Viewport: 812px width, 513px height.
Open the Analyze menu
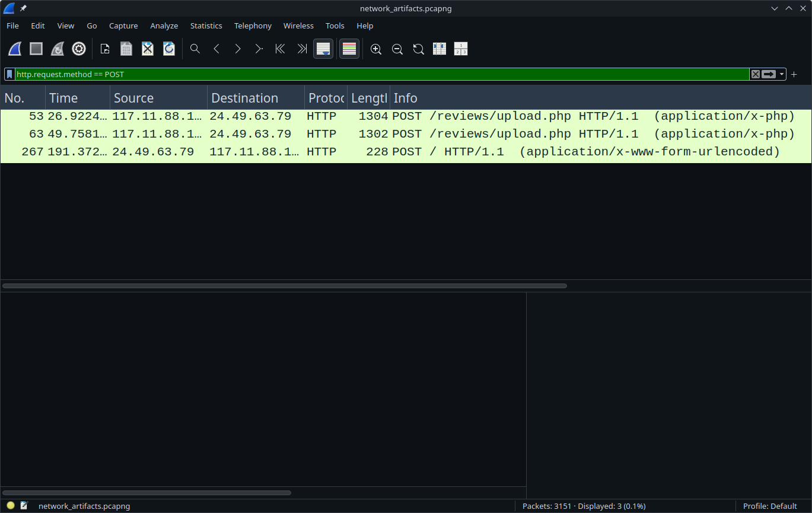pos(164,26)
